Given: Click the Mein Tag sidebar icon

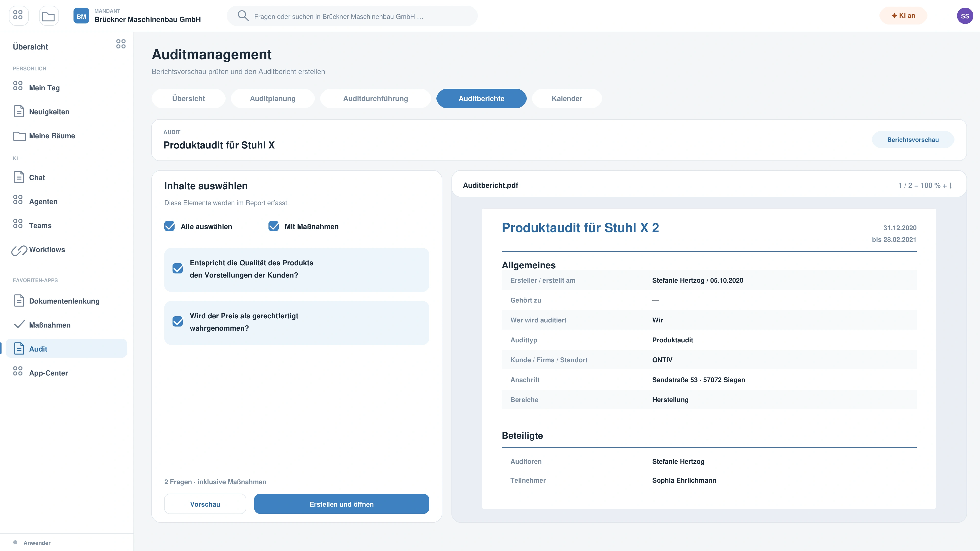Looking at the screenshot, I should tap(18, 86).
